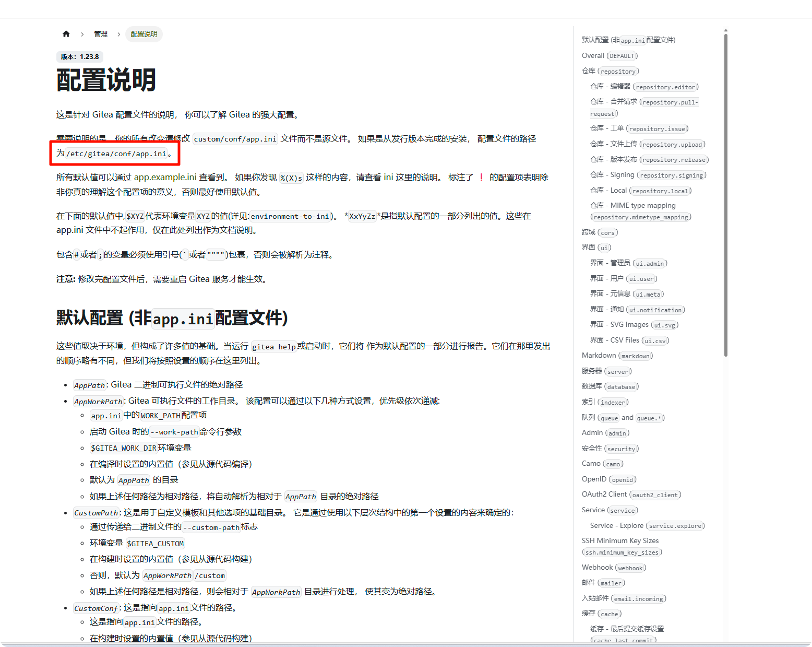
Task: Jump to 安全性 (security) section
Action: (x=610, y=449)
